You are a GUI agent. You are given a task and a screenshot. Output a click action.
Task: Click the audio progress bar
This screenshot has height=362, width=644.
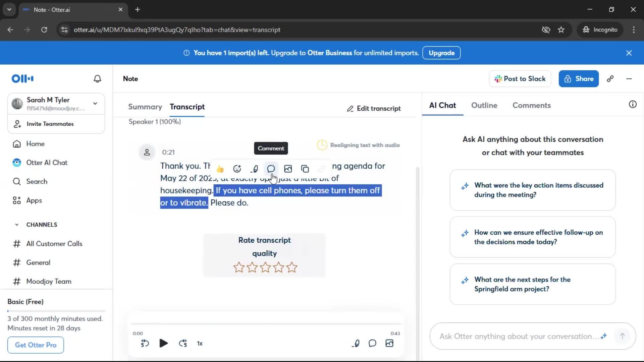[266, 324]
